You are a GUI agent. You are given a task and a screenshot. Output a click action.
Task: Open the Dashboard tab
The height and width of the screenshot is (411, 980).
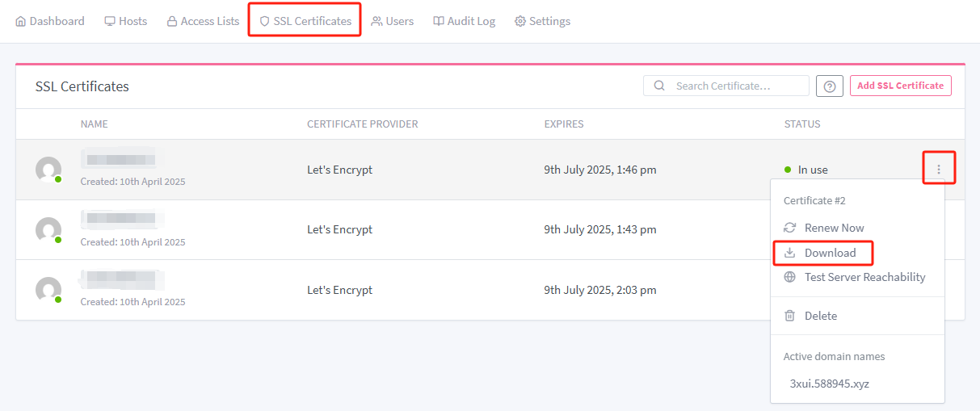tap(50, 21)
